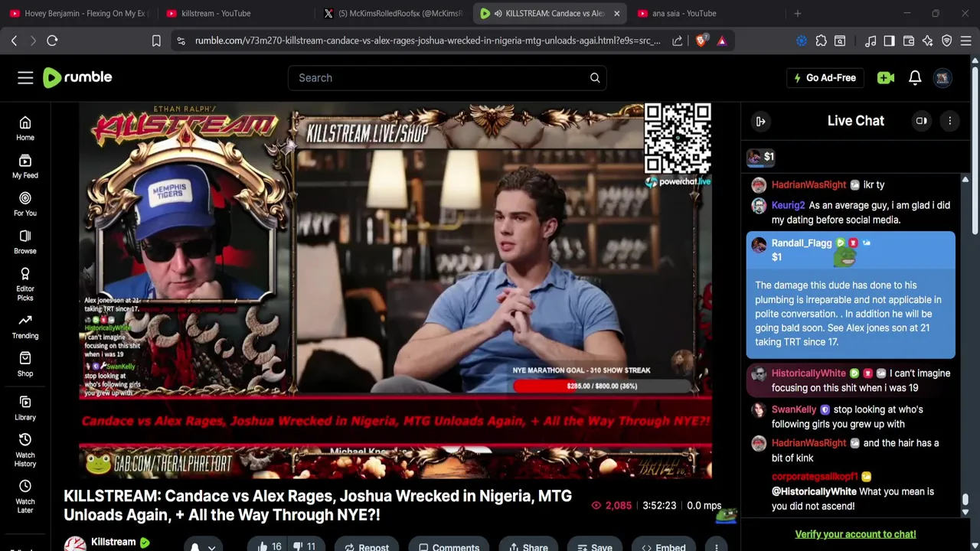Click the Brave Rewards triangle icon
This screenshot has width=980, height=551.
coord(722,41)
